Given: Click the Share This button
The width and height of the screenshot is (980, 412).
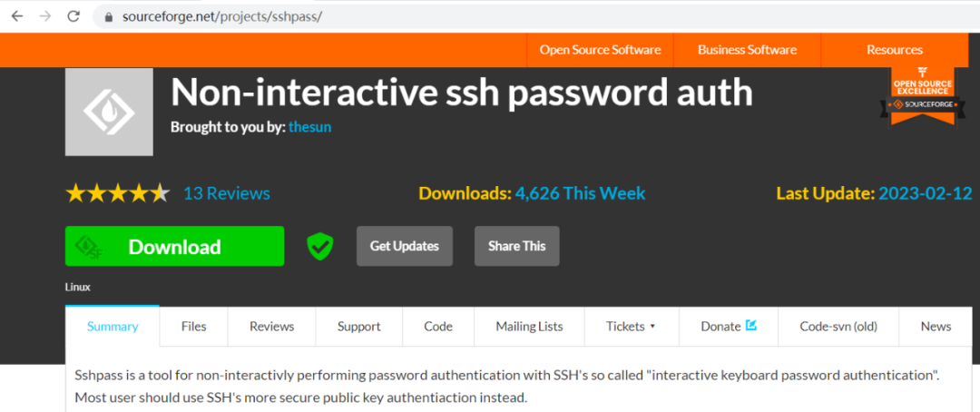Looking at the screenshot, I should click(x=516, y=246).
